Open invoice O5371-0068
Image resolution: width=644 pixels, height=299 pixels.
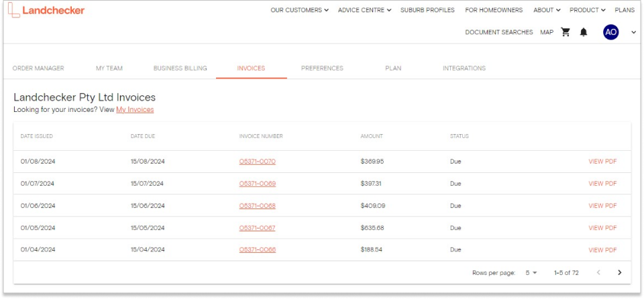click(257, 206)
